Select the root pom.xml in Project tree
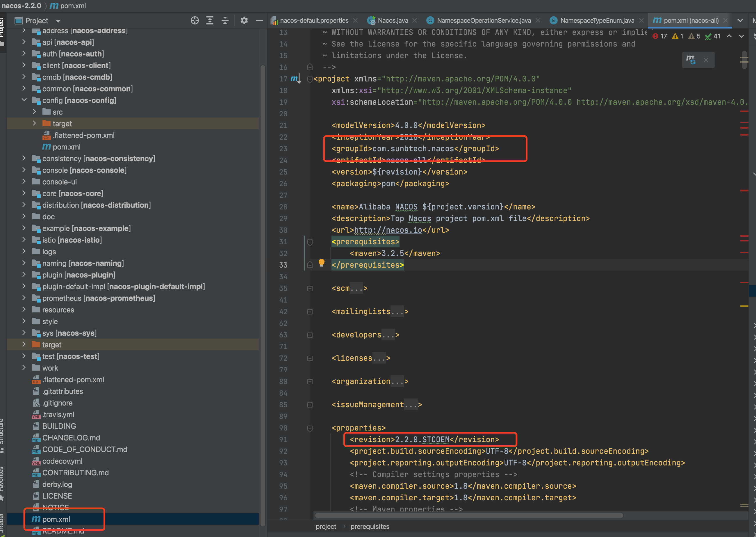756x537 pixels. tap(133, 519)
